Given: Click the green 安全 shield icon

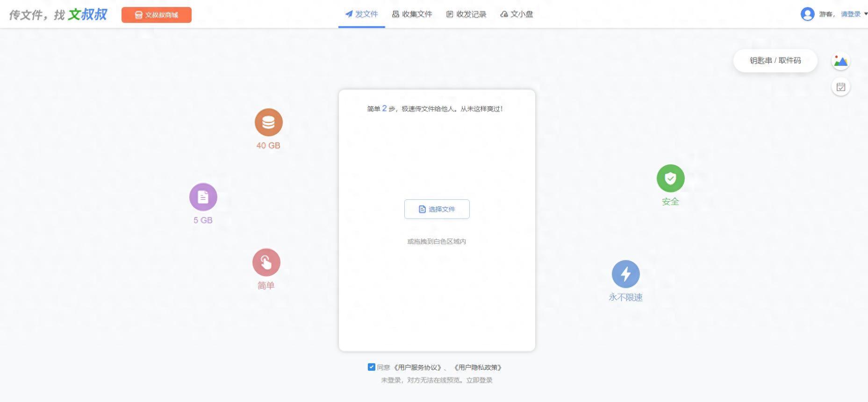Looking at the screenshot, I should point(670,178).
